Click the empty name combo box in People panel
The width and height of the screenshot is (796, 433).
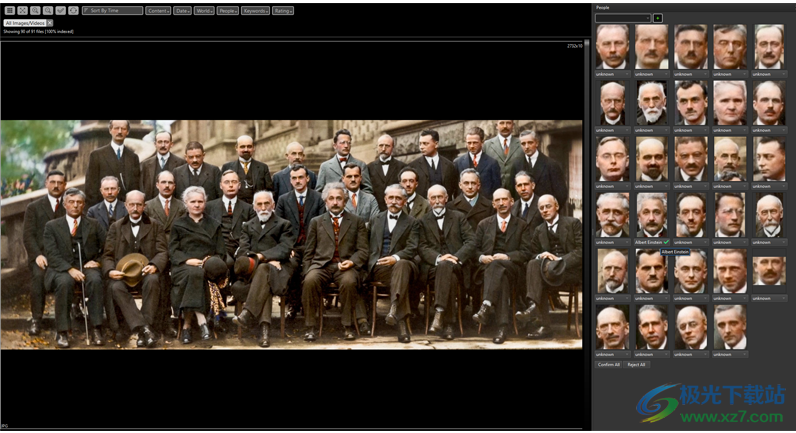pos(623,18)
